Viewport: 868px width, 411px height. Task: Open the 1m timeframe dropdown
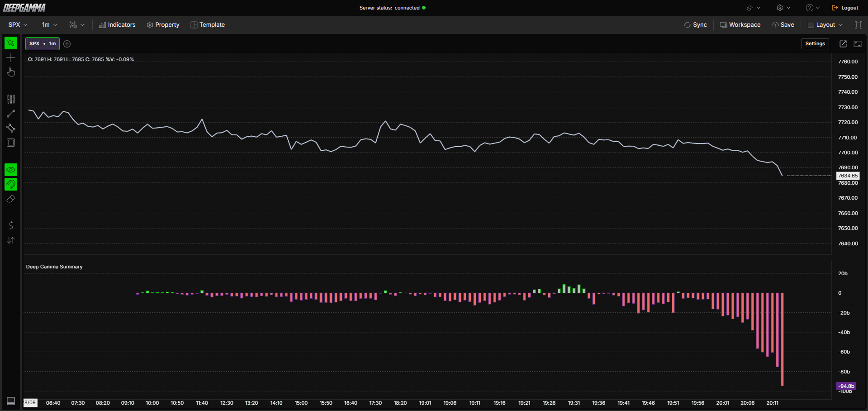click(x=49, y=25)
